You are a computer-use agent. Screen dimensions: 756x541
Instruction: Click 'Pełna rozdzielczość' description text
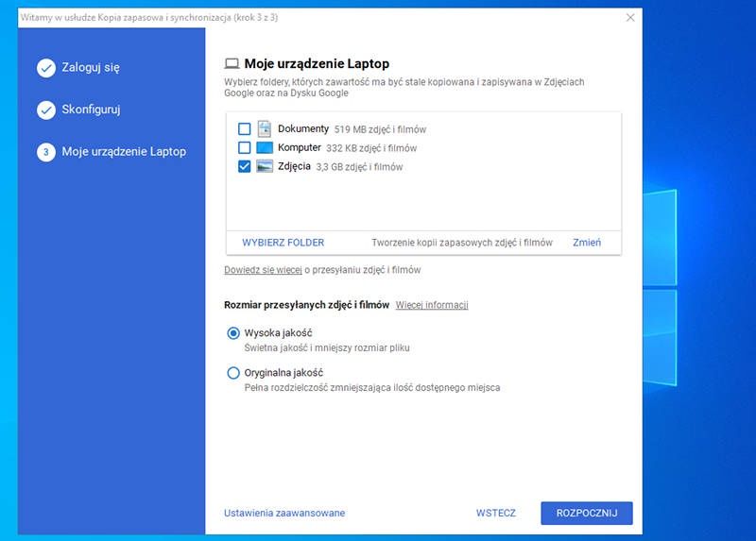(372, 388)
